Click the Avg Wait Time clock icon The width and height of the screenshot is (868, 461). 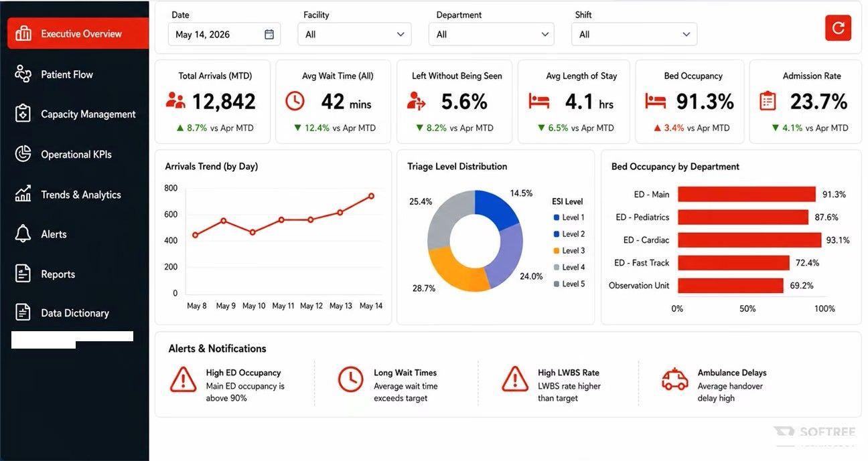click(x=295, y=101)
